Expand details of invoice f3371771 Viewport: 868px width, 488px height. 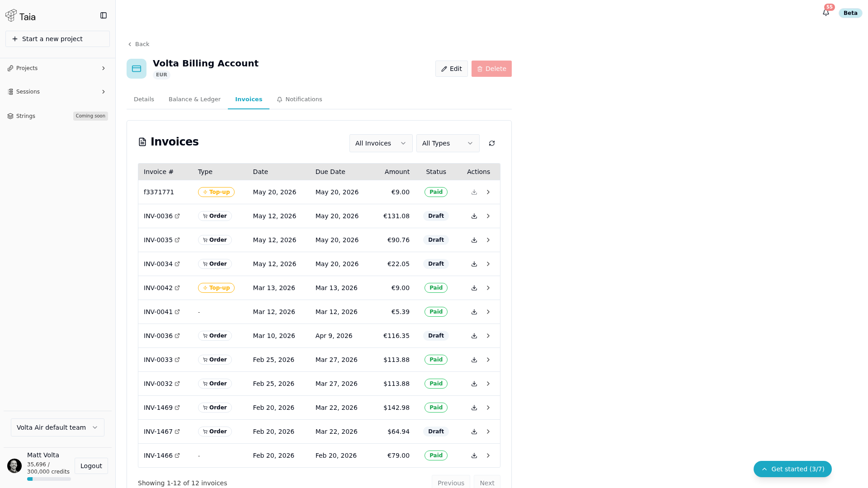pos(488,192)
